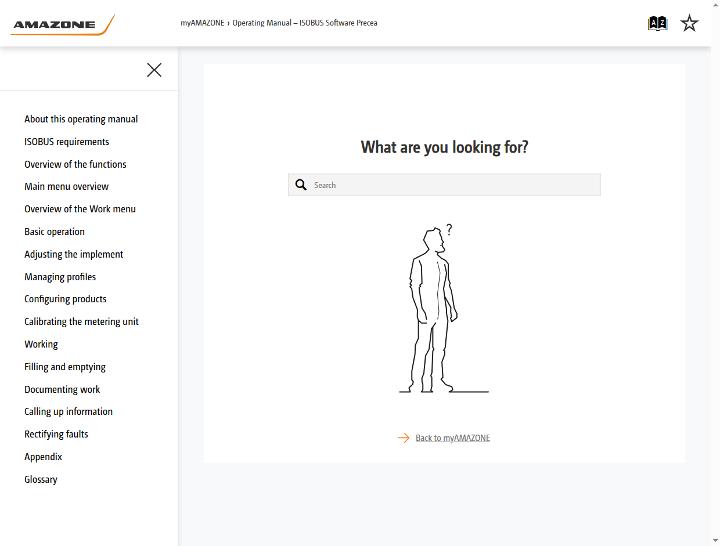Image resolution: width=720 pixels, height=546 pixels.
Task: Open Main menu overview section
Action: (x=67, y=186)
